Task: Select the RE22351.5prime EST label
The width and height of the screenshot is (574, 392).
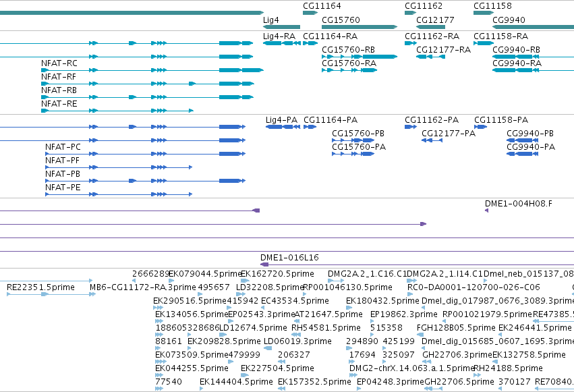Action: coord(40,287)
